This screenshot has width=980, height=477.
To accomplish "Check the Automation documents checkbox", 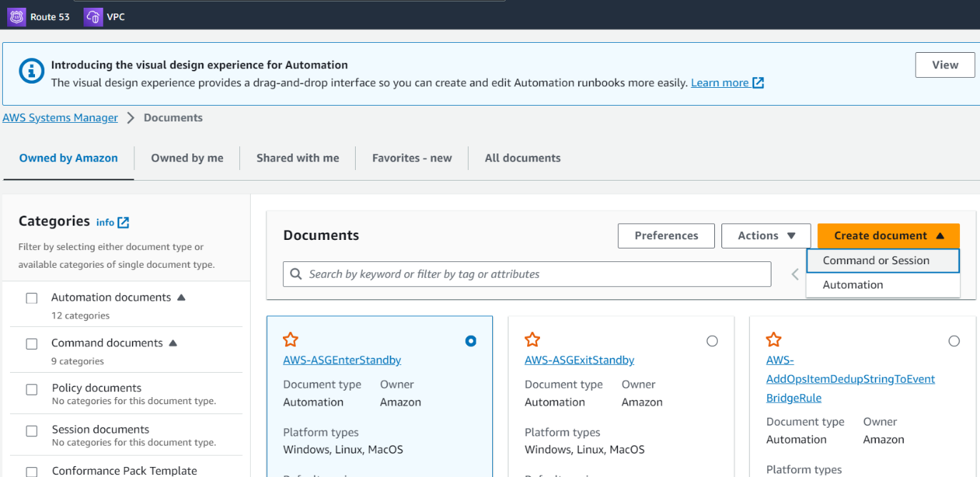I will (31, 298).
